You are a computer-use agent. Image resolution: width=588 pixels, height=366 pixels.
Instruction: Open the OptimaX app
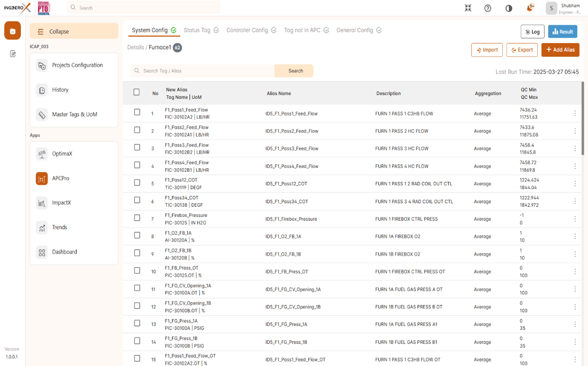tap(62, 154)
